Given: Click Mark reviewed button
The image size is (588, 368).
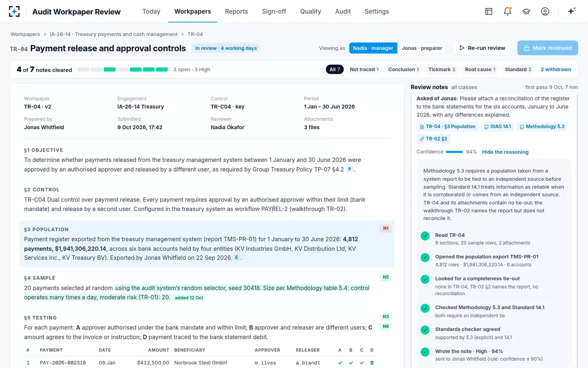Looking at the screenshot, I should 548,48.
